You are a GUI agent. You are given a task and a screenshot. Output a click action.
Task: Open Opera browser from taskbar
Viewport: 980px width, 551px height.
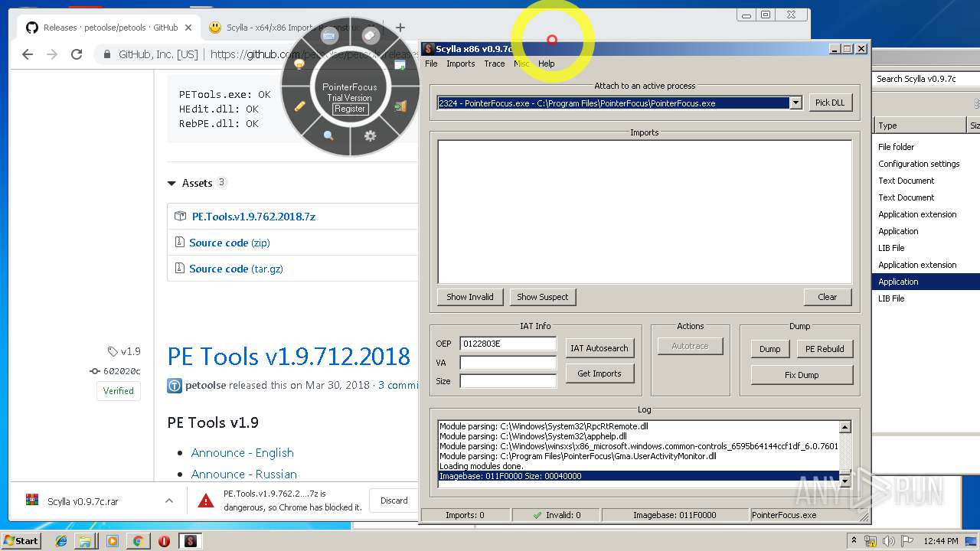[164, 541]
